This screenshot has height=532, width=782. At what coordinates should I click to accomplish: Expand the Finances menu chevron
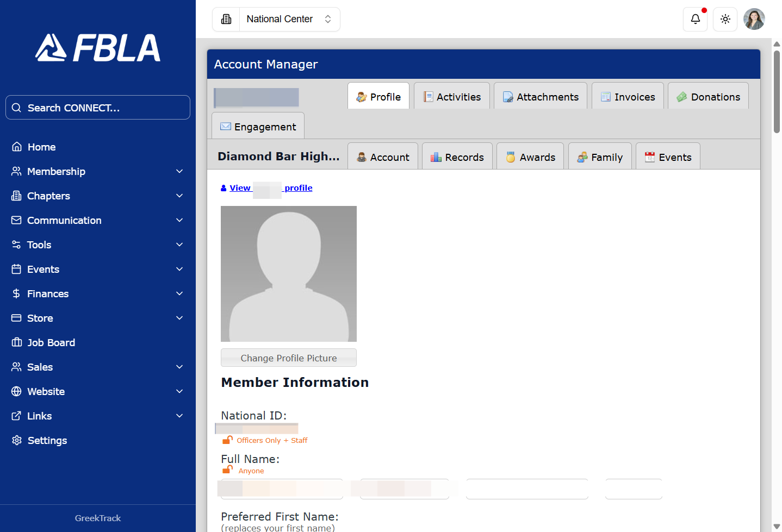179,293
